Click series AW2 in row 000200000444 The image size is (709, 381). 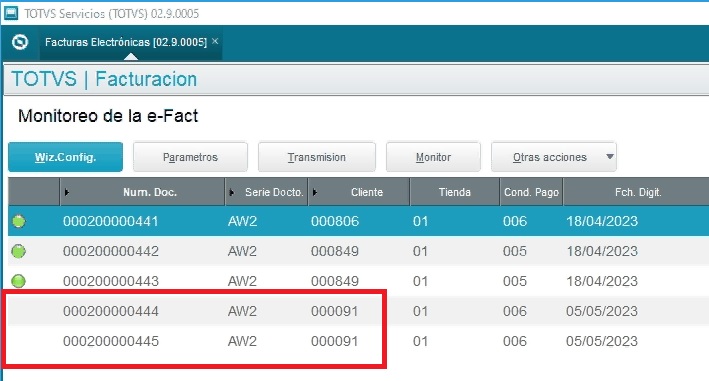coord(242,311)
